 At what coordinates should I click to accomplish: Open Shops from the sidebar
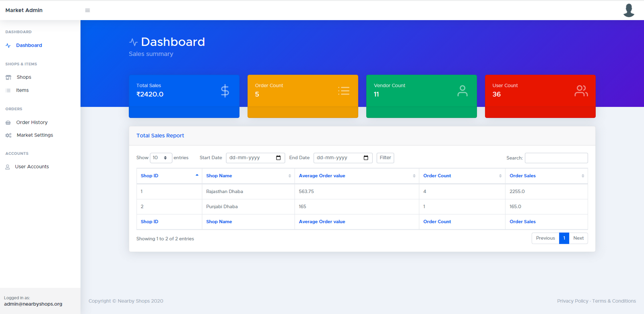(24, 77)
